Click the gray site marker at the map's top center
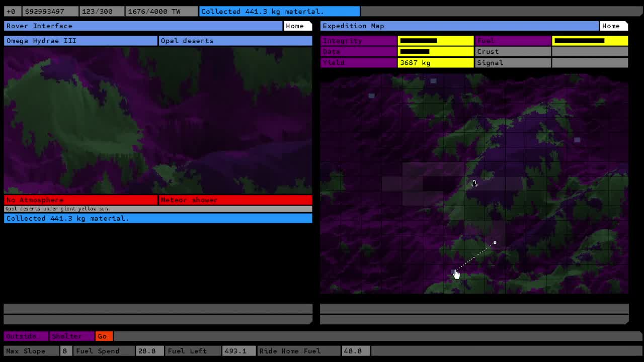The width and height of the screenshot is (644, 362). click(433, 81)
